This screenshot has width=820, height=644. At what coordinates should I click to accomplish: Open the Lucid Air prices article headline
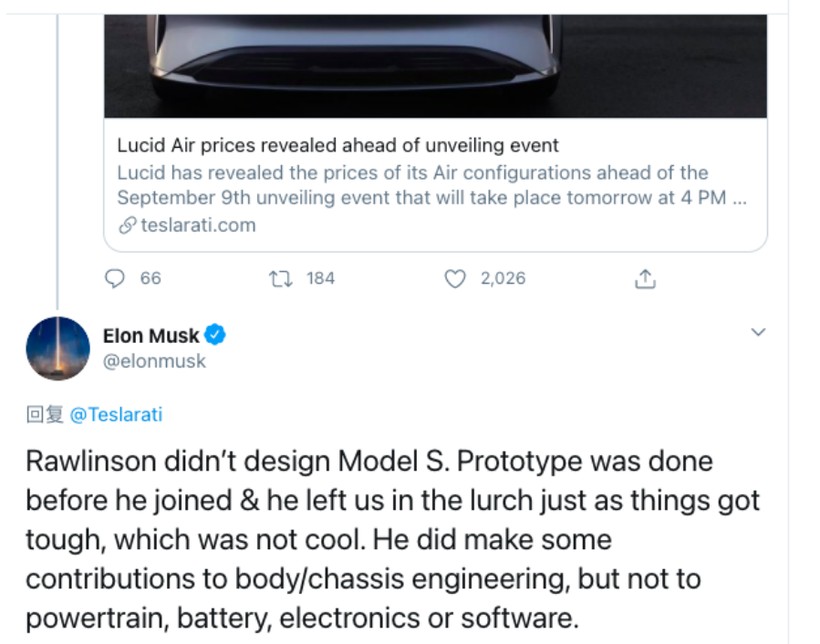pyautogui.click(x=337, y=145)
